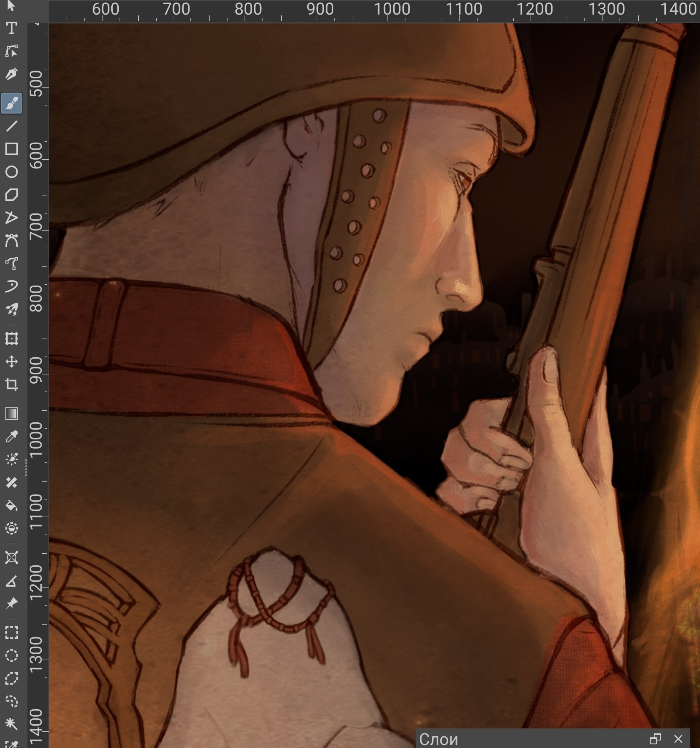Viewport: 700px width, 748px height.
Task: Select the Move tool
Action: click(x=11, y=361)
